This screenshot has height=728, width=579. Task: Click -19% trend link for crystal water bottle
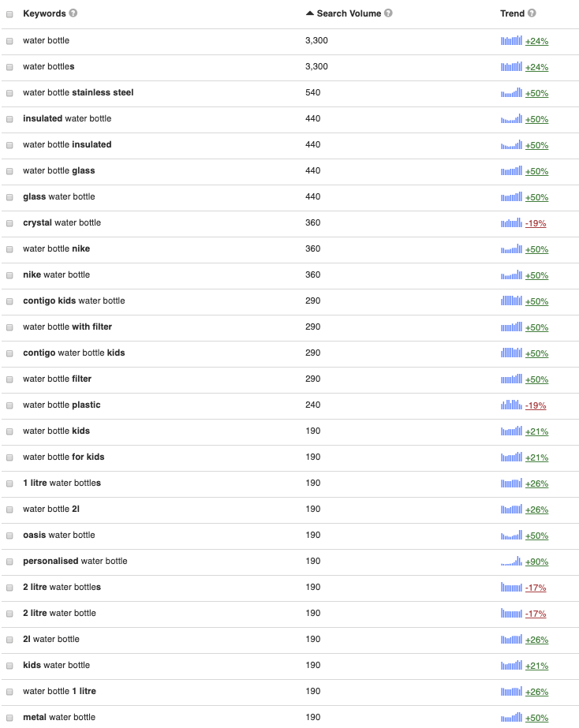(536, 223)
